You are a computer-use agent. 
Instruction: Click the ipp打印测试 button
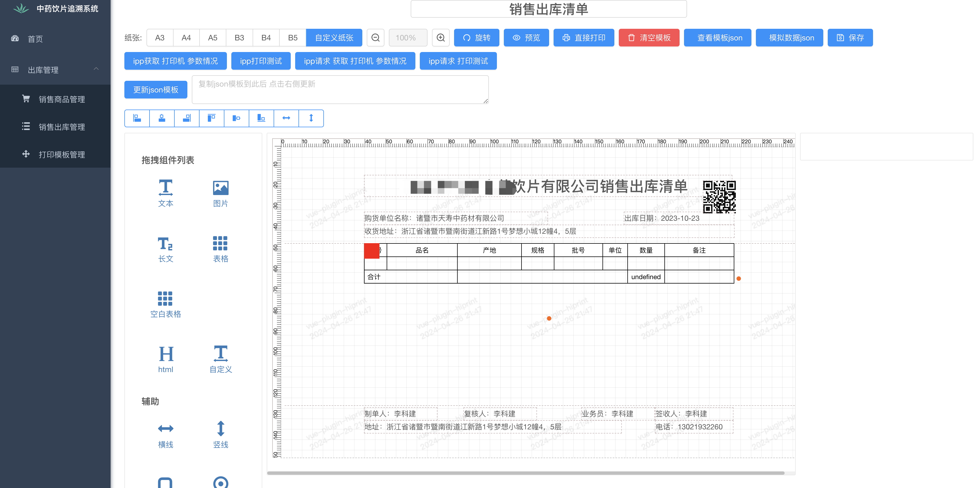coord(261,61)
